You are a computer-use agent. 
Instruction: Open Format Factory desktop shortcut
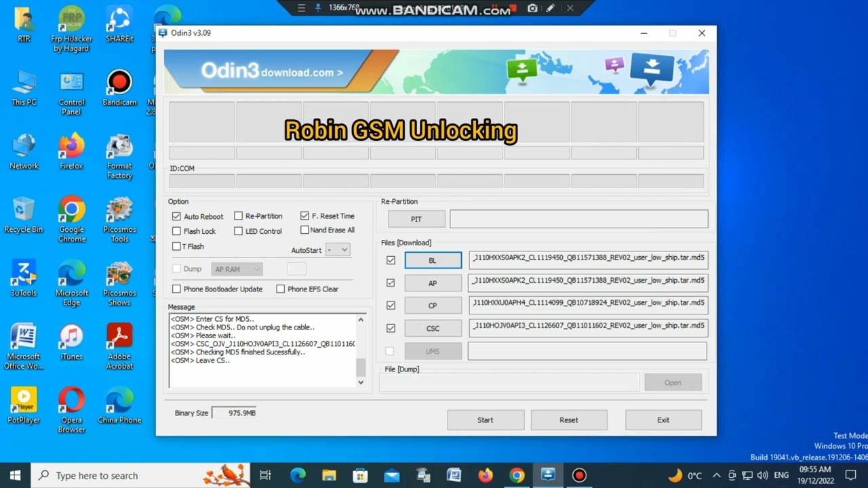coord(119,157)
